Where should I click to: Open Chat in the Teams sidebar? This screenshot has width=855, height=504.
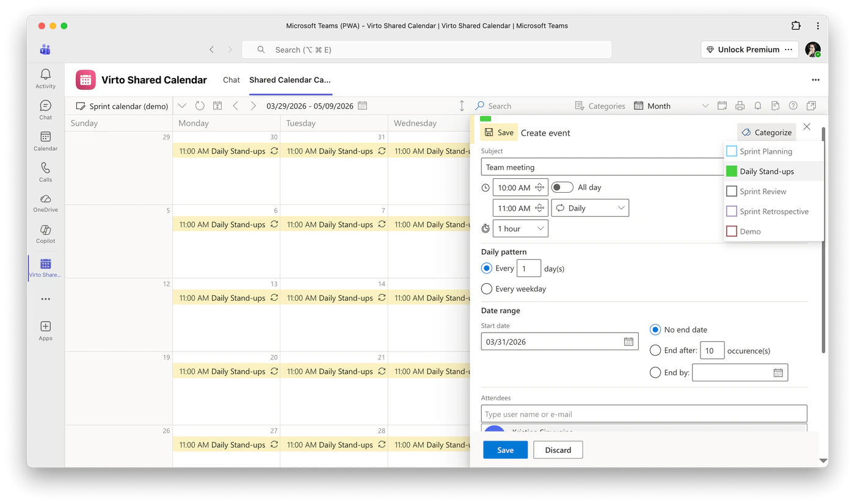[x=45, y=110]
